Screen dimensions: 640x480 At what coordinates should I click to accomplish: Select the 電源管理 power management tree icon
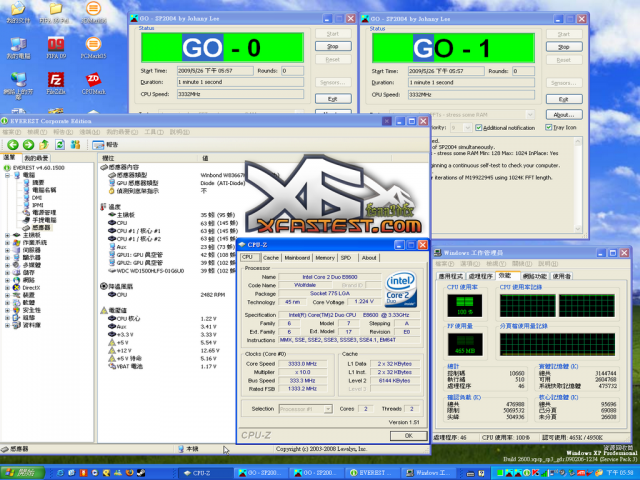(27, 213)
